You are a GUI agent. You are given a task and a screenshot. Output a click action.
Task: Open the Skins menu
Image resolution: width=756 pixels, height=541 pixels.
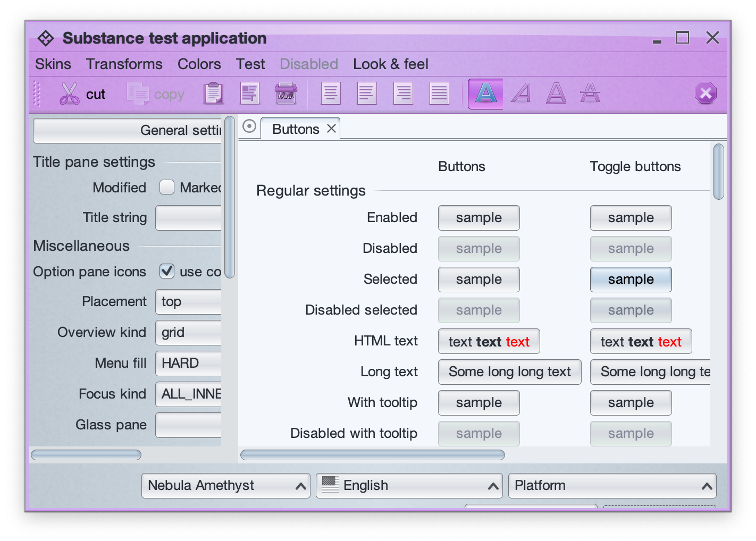[53, 64]
